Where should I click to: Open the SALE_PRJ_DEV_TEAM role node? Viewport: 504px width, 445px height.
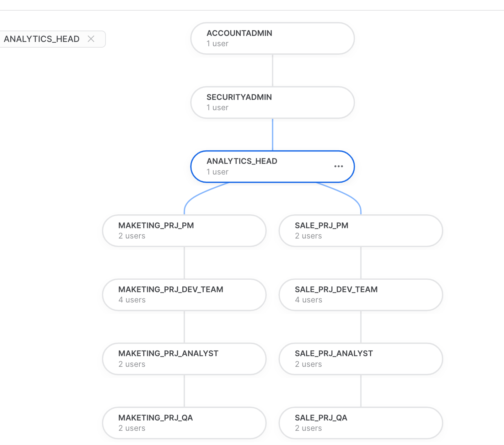(x=361, y=295)
